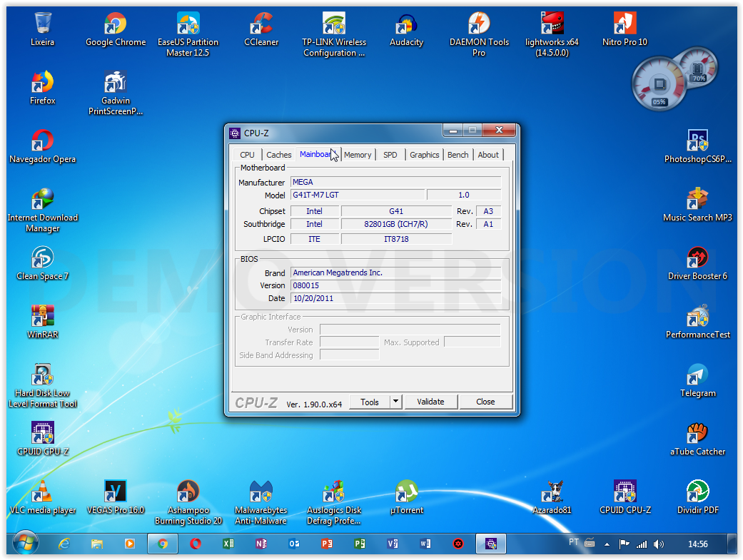Click the Southbridge value 82801GB (ICH7/R)
Screen dimensions: 743x560
pyautogui.click(x=396, y=224)
